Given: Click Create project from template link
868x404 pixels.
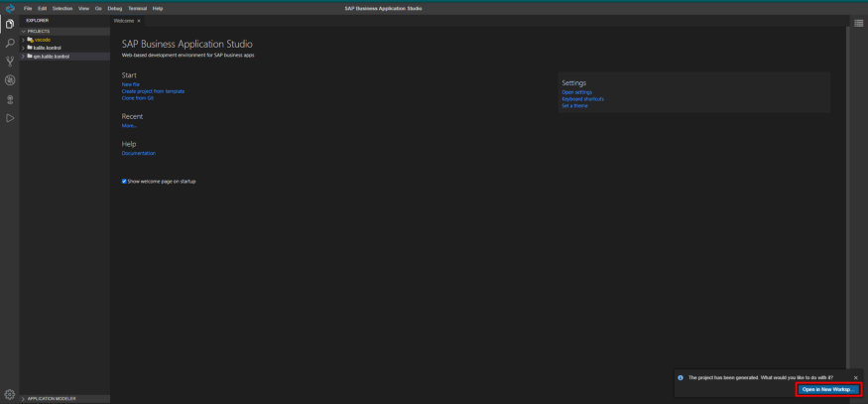Looking at the screenshot, I should click(x=154, y=91).
